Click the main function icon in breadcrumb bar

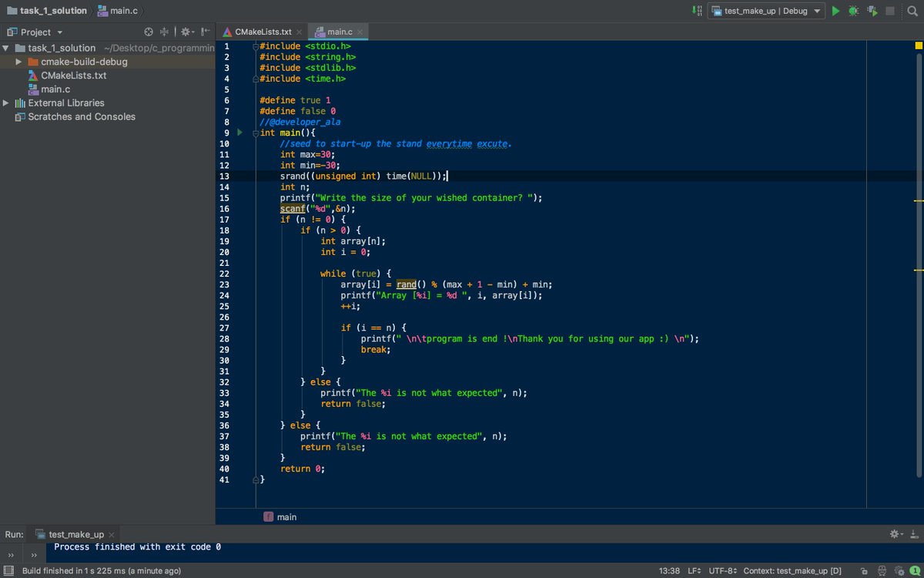pos(268,517)
